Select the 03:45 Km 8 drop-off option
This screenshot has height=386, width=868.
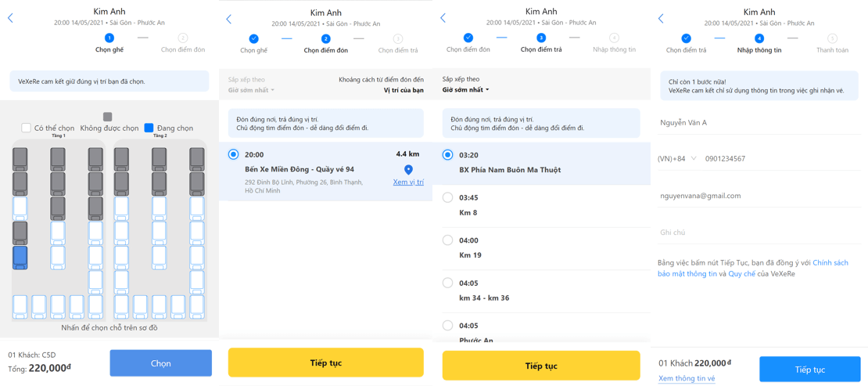pyautogui.click(x=541, y=204)
